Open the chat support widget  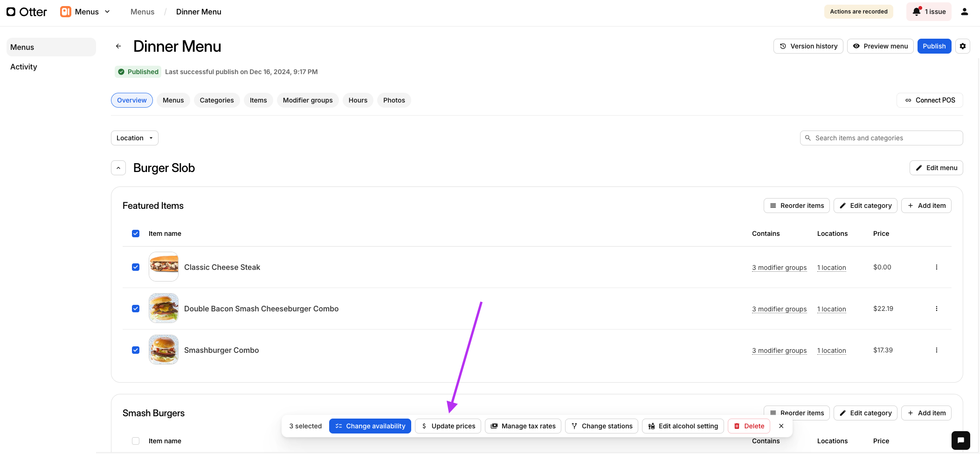961,440
